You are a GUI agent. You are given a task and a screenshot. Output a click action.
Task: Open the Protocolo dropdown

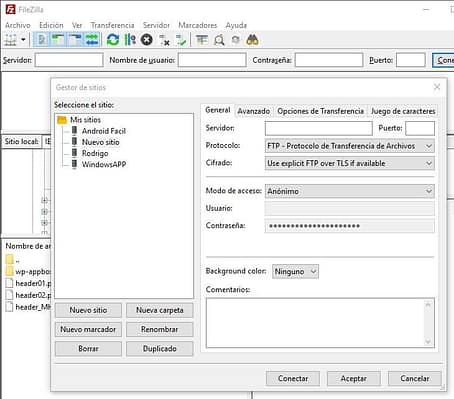[350, 146]
